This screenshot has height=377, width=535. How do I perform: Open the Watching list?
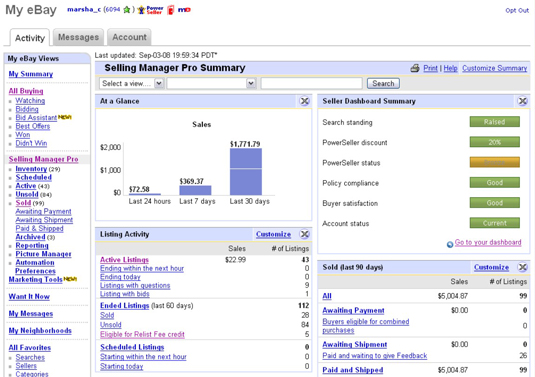tap(30, 101)
